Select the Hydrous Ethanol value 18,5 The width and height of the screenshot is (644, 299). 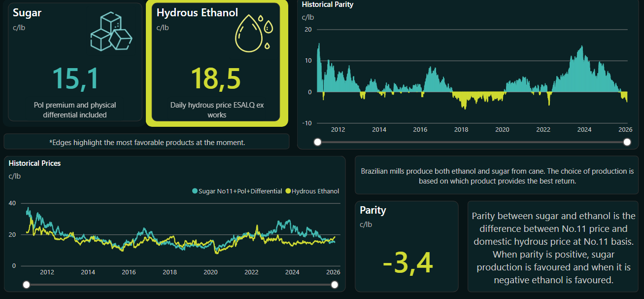point(216,78)
